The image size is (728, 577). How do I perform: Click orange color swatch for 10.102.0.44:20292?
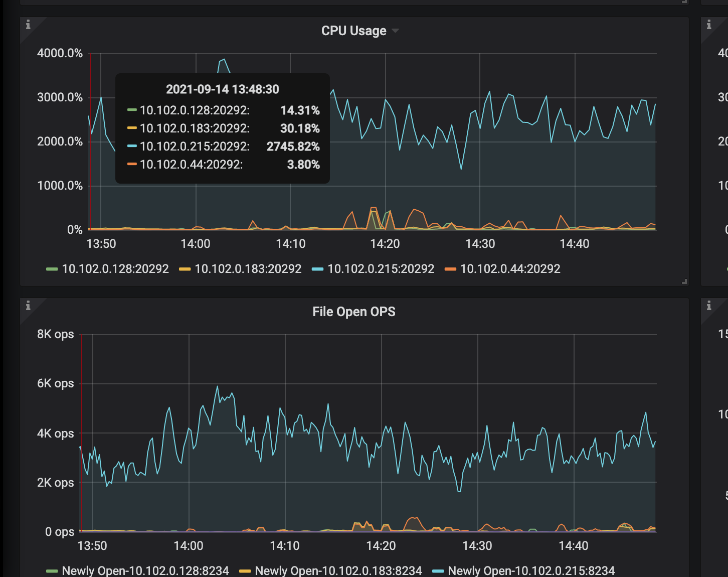click(450, 269)
